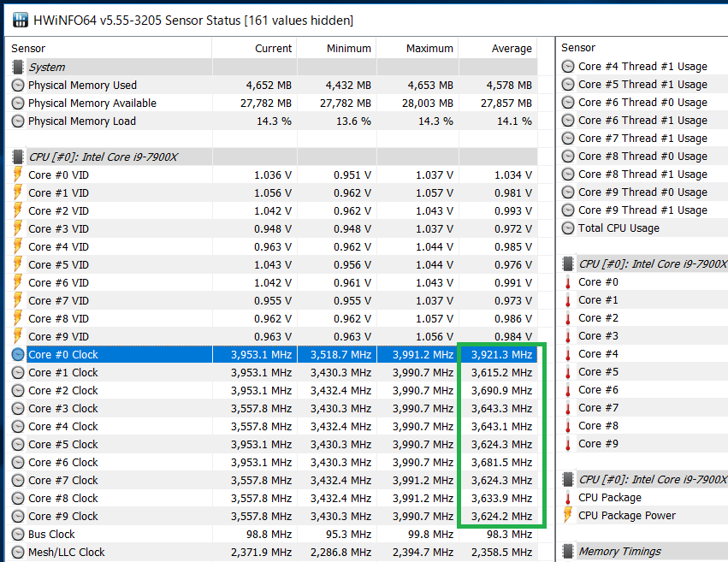This screenshot has height=562, width=728.
Task: Click the clock icon next to Bus Clock
Action: 18,534
